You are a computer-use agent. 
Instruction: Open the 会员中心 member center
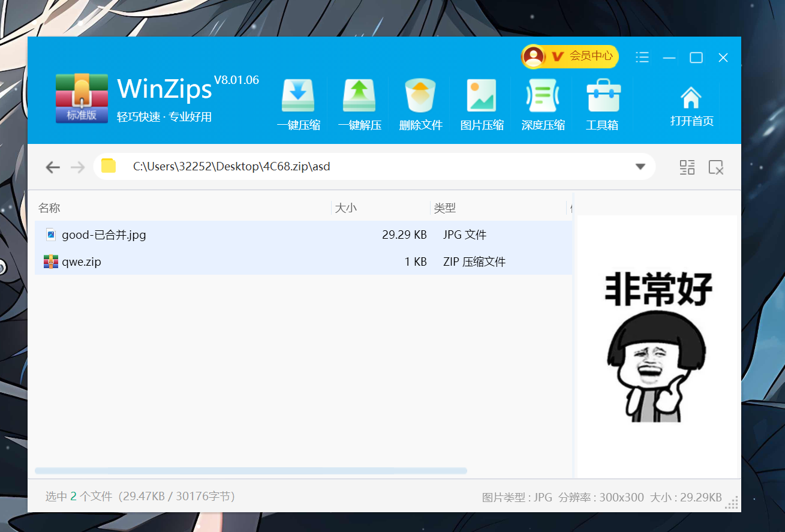570,56
